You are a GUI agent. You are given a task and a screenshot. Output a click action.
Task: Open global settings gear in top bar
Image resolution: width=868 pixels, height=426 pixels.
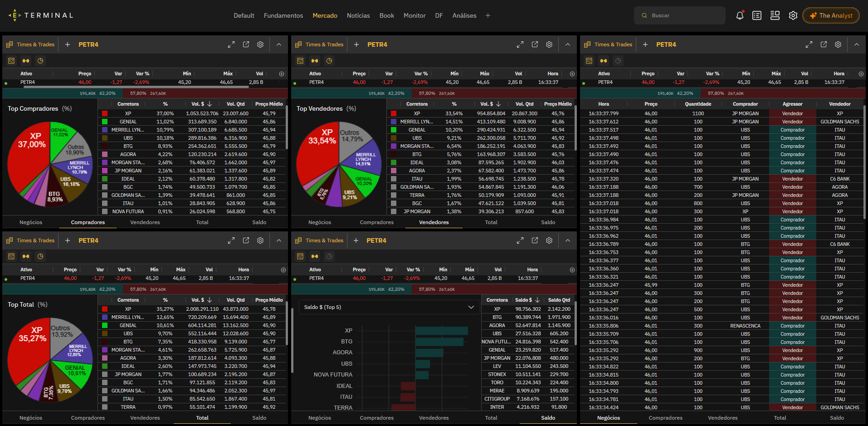(x=793, y=15)
